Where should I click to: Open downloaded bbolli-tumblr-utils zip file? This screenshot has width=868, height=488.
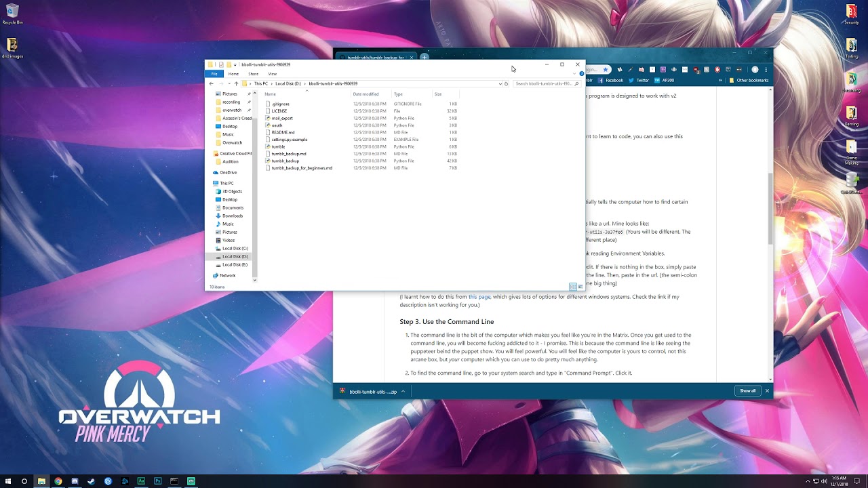[x=368, y=391]
